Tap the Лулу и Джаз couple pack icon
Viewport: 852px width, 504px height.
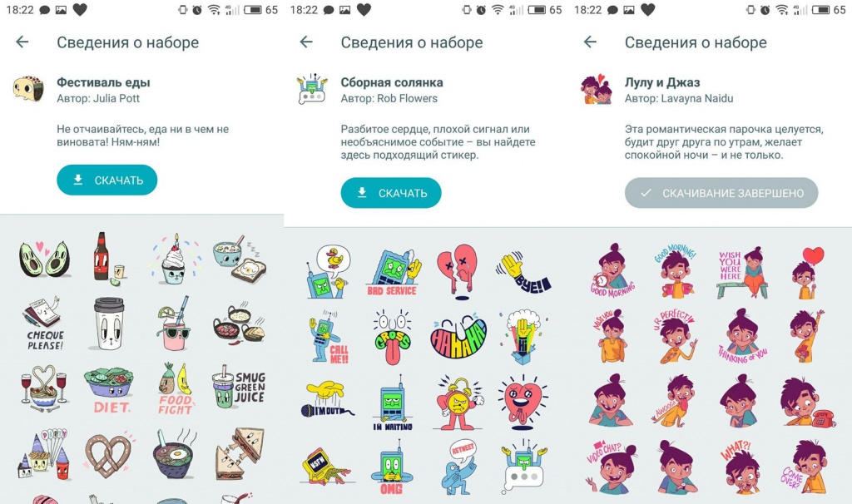click(596, 88)
